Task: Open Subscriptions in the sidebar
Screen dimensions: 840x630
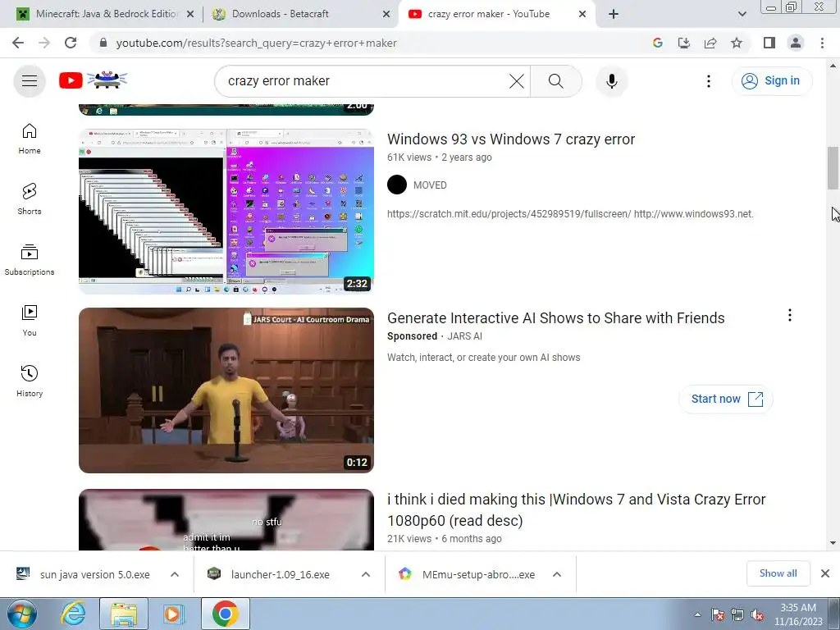Action: click(30, 260)
